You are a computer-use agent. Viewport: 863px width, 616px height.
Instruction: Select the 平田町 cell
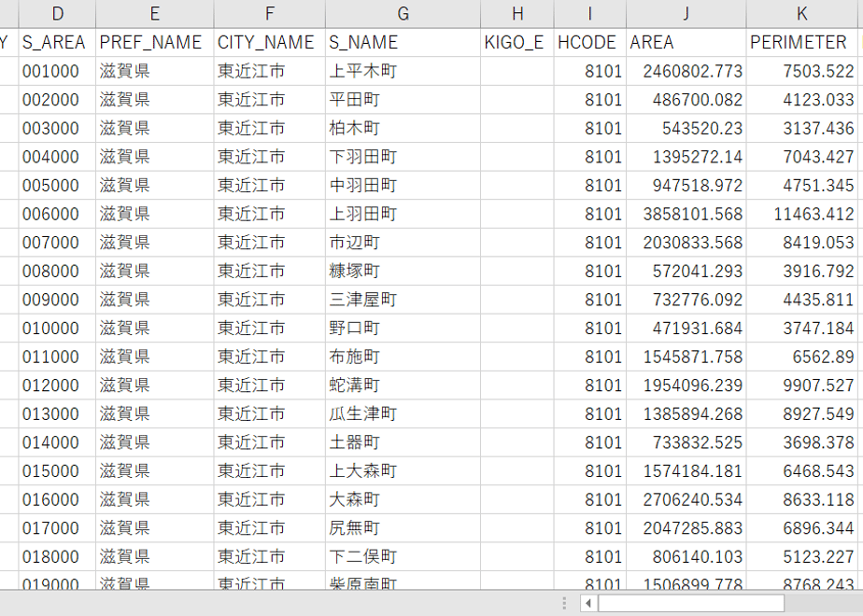[403, 100]
